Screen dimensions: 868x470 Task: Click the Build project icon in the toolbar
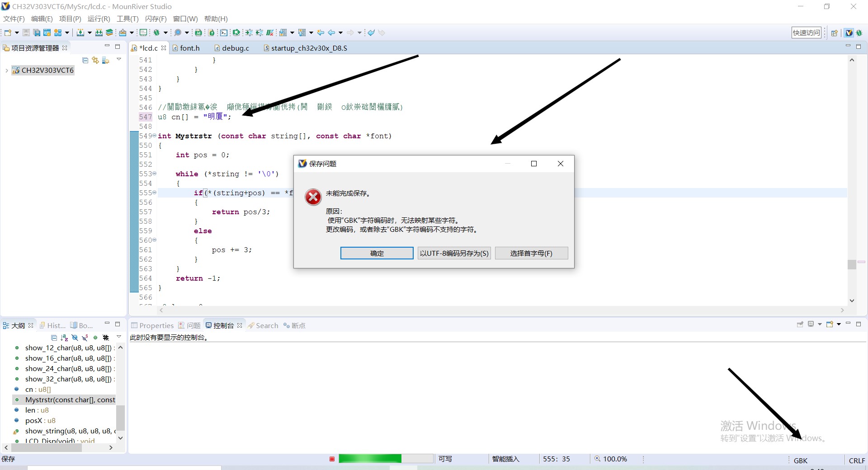(80, 33)
